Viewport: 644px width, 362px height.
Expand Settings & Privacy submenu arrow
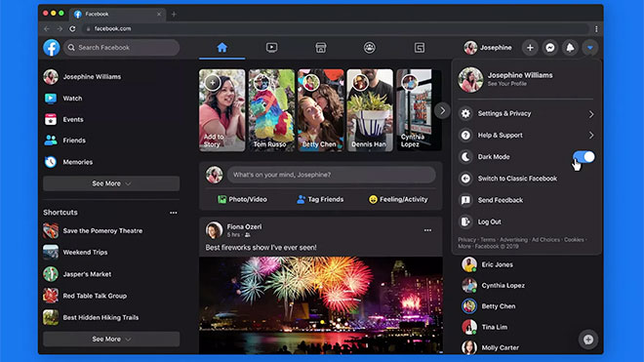point(591,114)
